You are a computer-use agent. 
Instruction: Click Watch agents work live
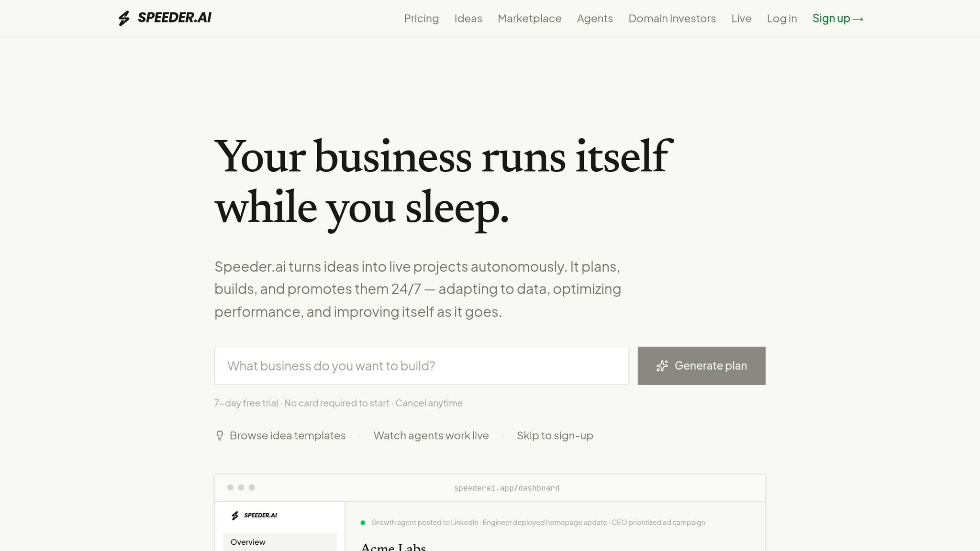tap(431, 435)
